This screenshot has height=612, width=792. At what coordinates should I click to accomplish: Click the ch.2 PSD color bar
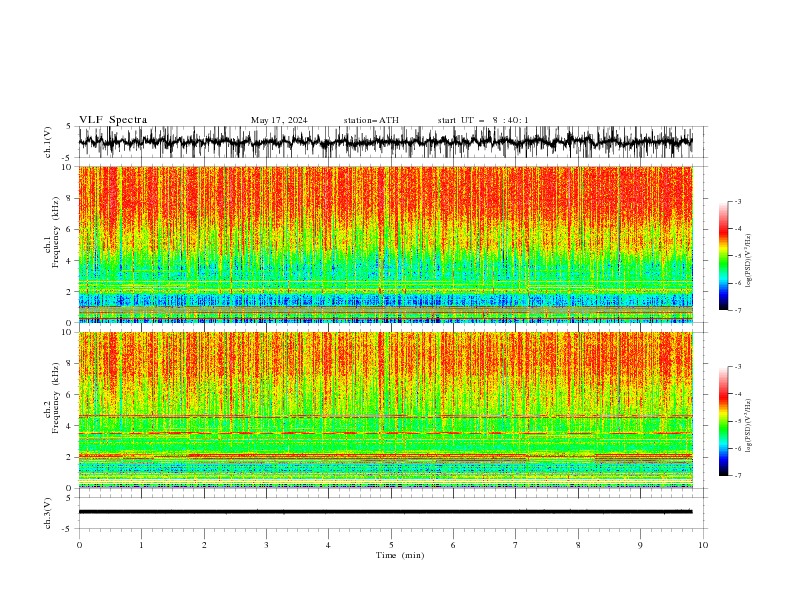coord(723,421)
